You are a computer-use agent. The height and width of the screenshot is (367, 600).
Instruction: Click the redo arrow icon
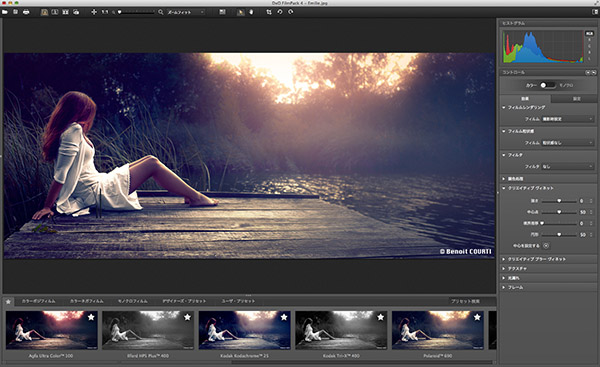pos(291,12)
